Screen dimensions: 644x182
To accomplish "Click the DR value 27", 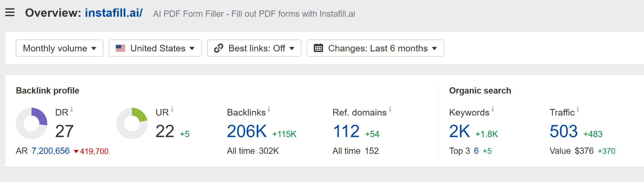I will 64,131.
